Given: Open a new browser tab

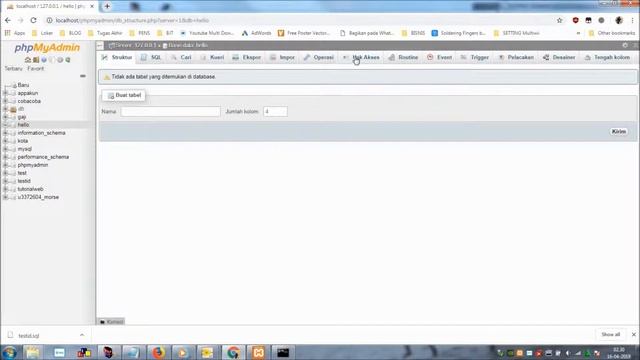Looking at the screenshot, I should coord(107,6).
